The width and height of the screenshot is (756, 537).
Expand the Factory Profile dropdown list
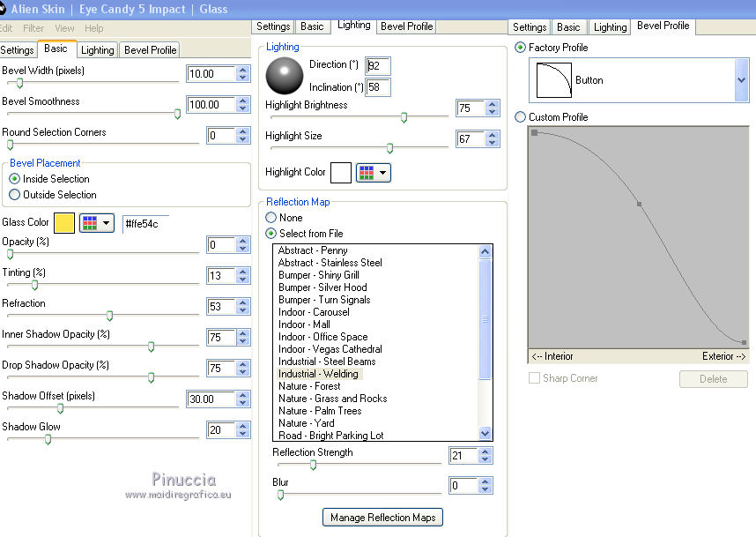(x=740, y=80)
